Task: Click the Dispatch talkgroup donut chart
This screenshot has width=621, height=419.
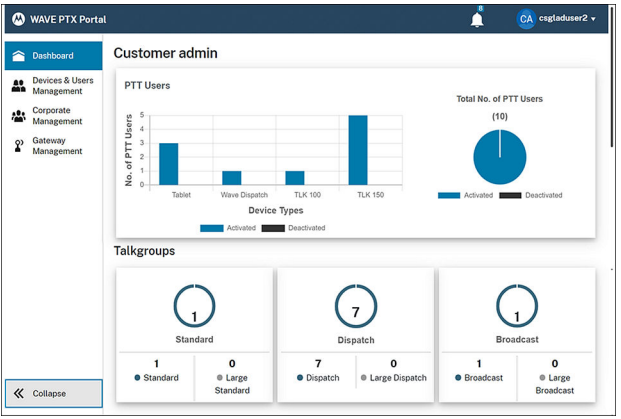Action: 356,305
